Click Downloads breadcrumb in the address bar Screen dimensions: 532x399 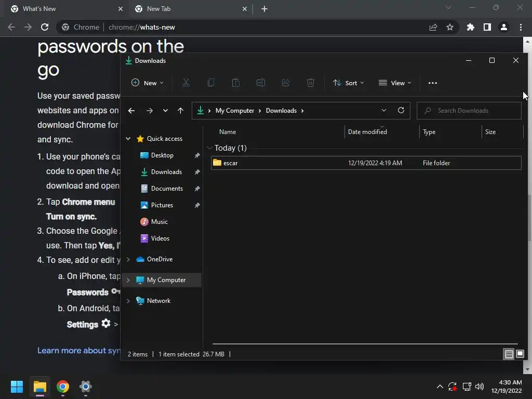click(x=281, y=111)
